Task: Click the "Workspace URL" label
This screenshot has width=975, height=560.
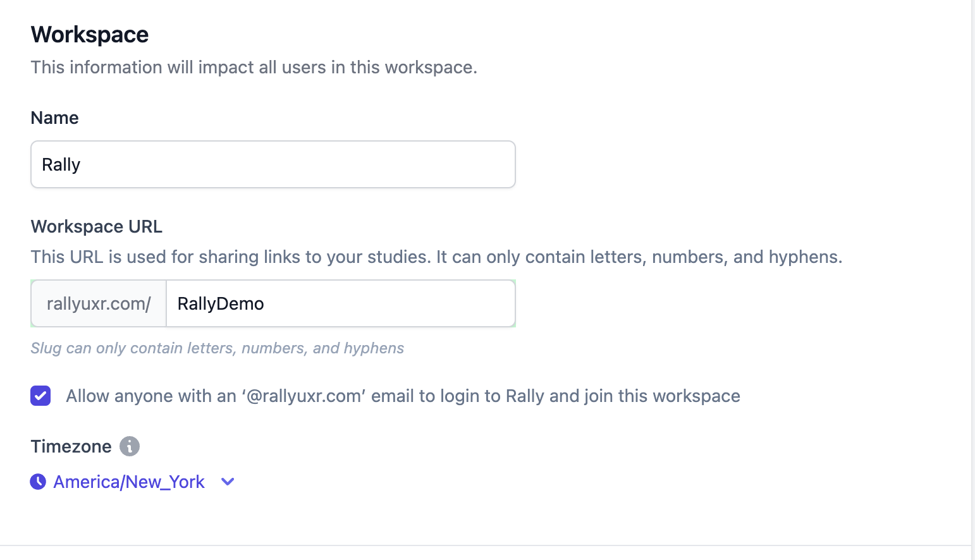Action: coord(97,226)
